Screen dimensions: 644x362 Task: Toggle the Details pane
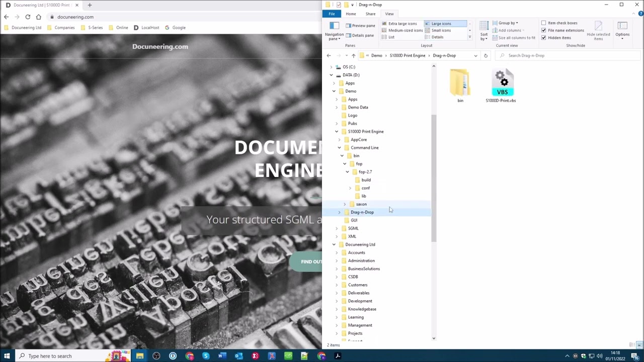[360, 35]
